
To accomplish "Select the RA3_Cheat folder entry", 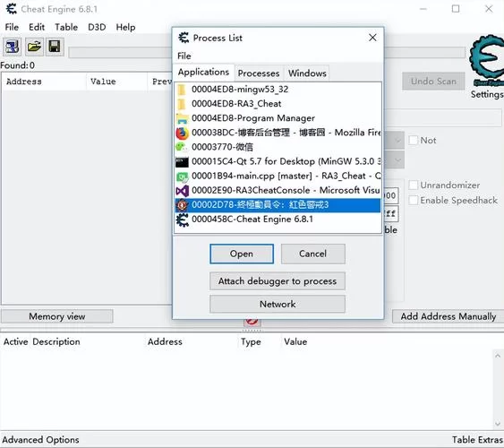I will click(278, 104).
